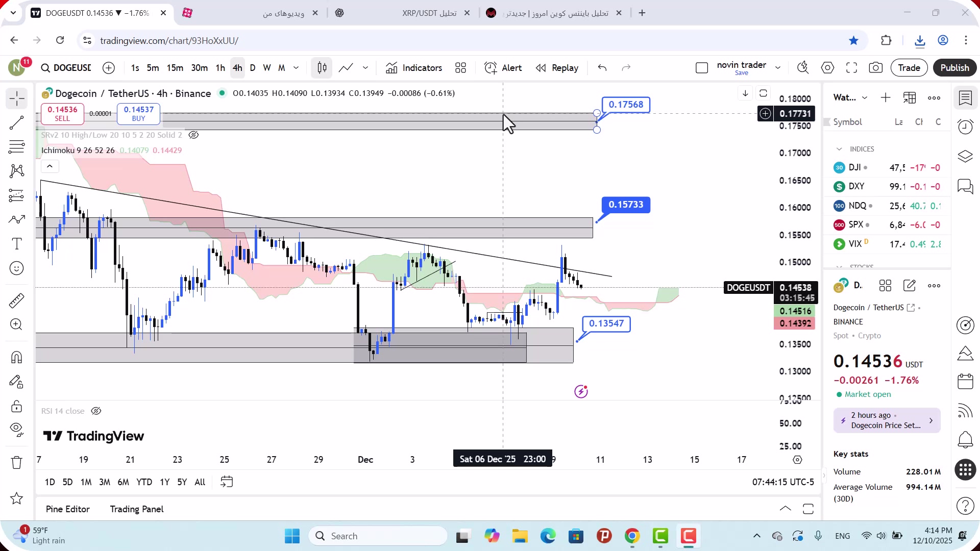
Task: Open notifications bell in right sidebar
Action: (x=965, y=439)
